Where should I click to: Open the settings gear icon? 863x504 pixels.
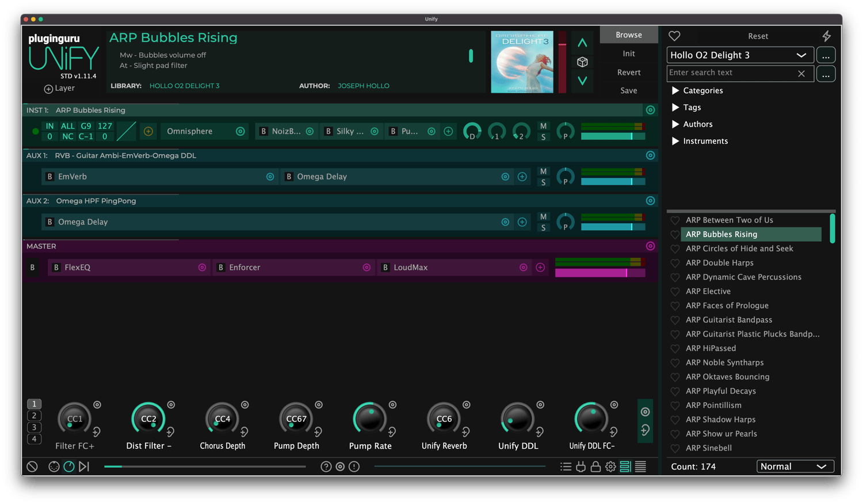(x=610, y=467)
